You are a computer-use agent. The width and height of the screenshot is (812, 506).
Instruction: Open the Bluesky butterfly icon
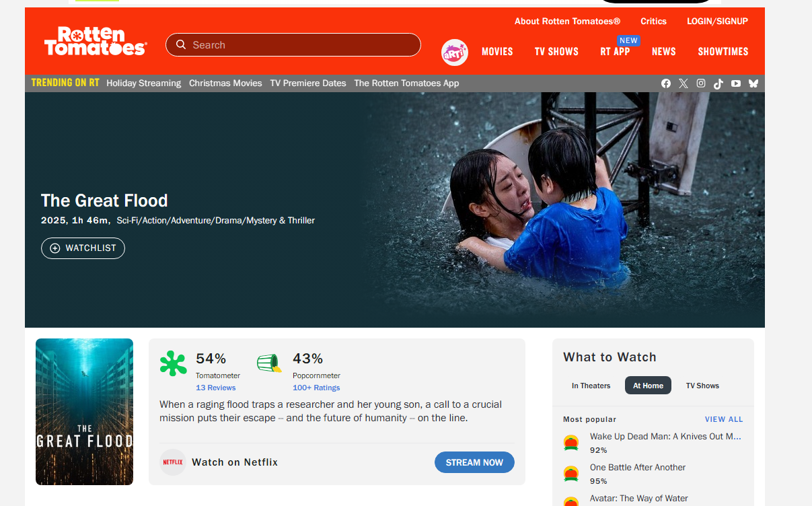tap(753, 83)
